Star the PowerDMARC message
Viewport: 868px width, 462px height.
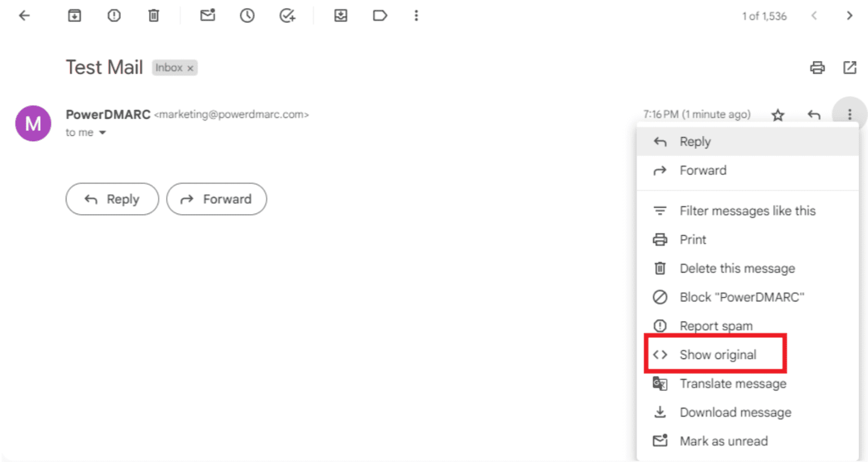point(778,115)
